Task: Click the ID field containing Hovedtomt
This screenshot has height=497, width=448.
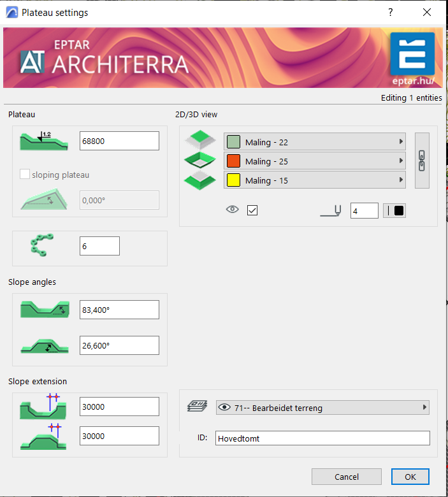Action: tap(322, 438)
